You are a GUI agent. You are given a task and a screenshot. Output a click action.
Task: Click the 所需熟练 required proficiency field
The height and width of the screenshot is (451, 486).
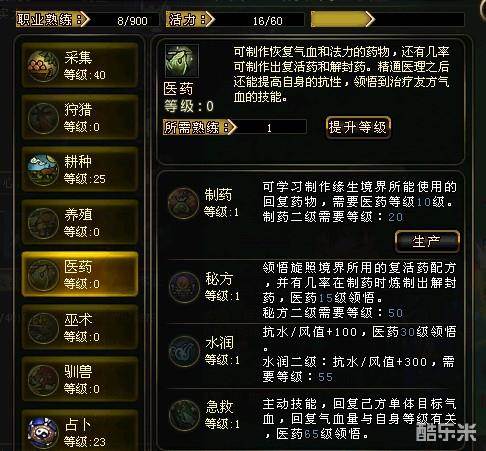(x=235, y=127)
